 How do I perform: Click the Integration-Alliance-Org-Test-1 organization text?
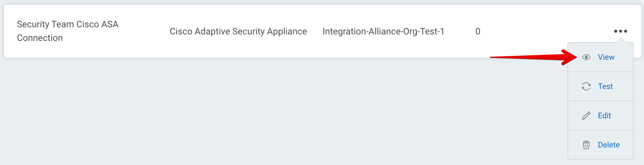click(383, 32)
